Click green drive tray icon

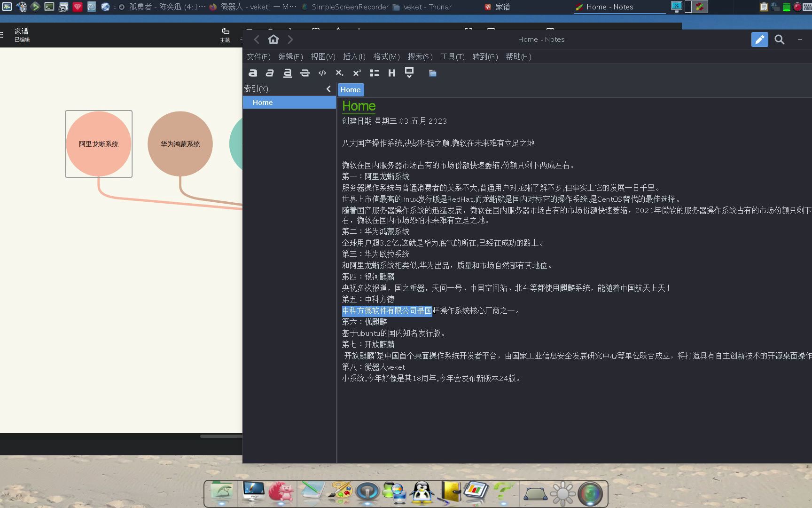[786, 7]
